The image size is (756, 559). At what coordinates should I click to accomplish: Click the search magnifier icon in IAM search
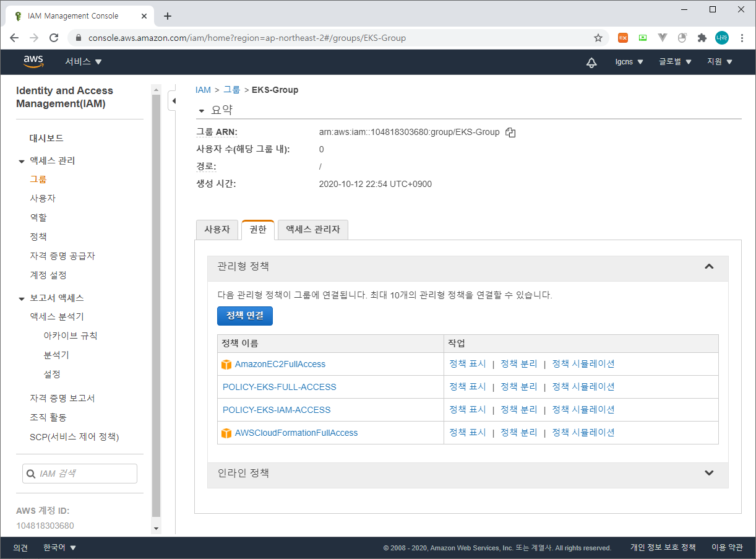click(31, 474)
